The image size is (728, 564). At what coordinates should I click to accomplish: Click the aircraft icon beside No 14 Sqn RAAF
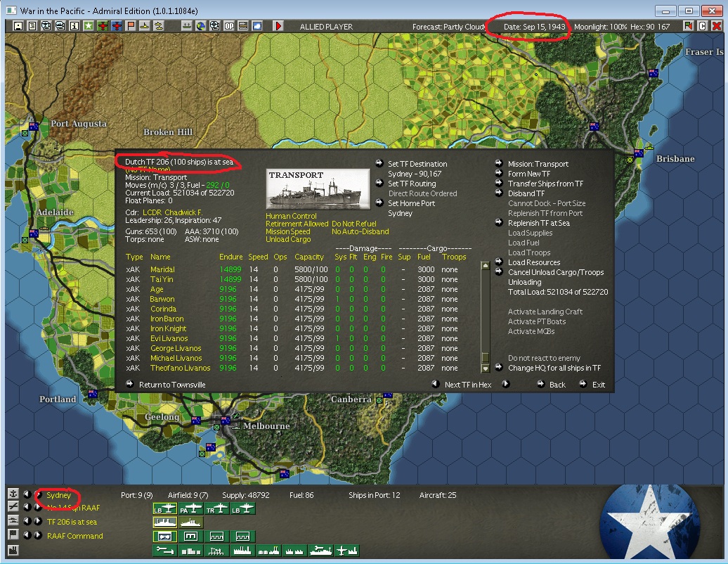13,507
